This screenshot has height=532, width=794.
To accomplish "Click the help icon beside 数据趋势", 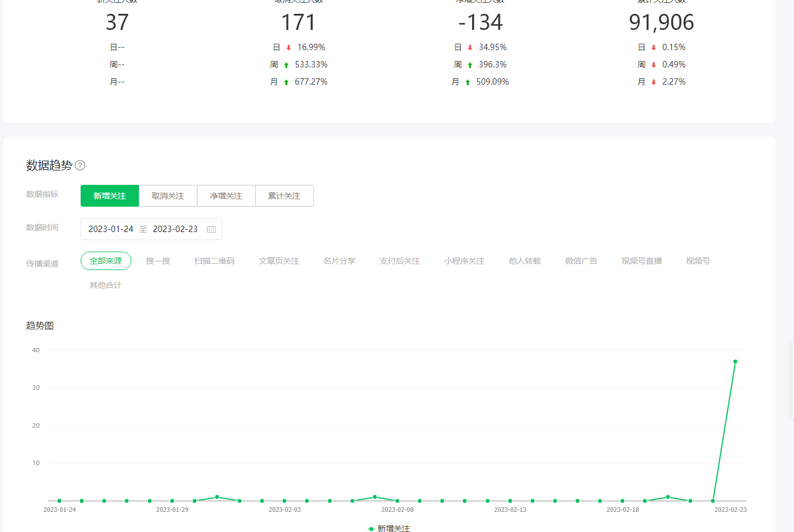I will pos(80,166).
